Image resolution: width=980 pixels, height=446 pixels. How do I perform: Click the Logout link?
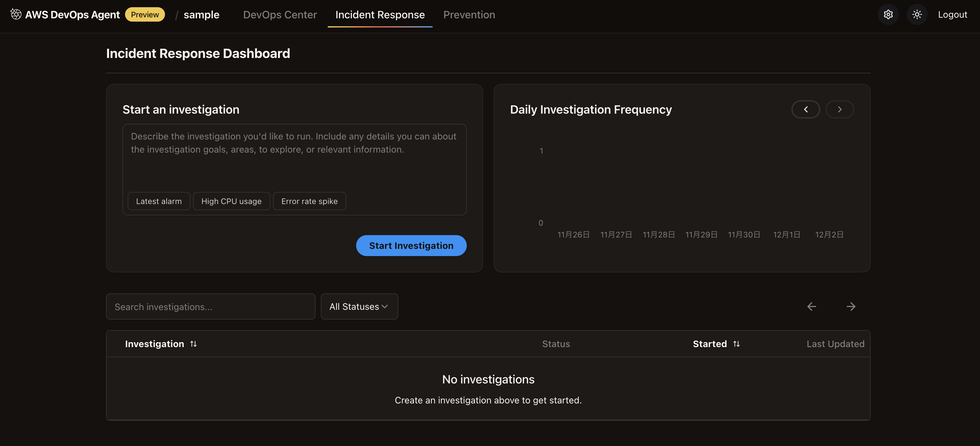coord(952,14)
